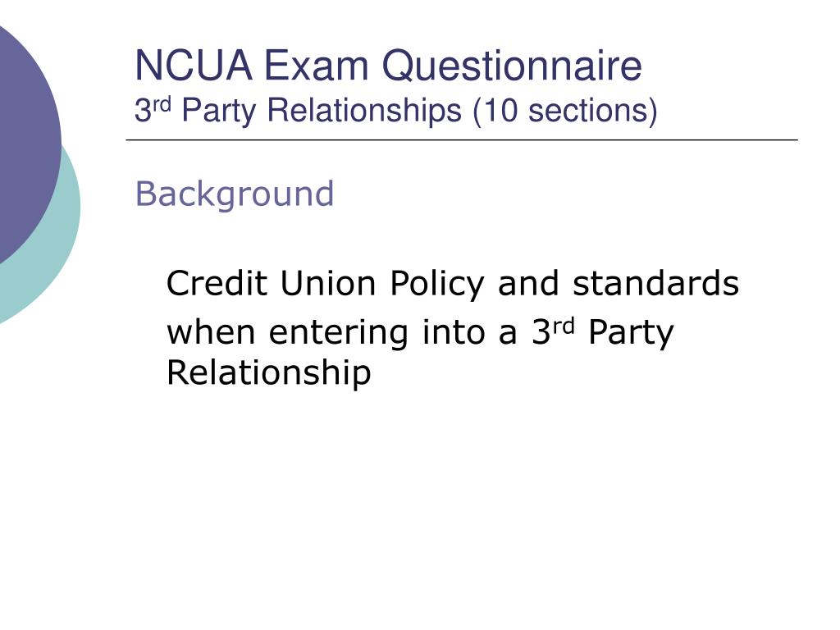Click the word standards in body text
840x630 pixels.
pos(655,283)
